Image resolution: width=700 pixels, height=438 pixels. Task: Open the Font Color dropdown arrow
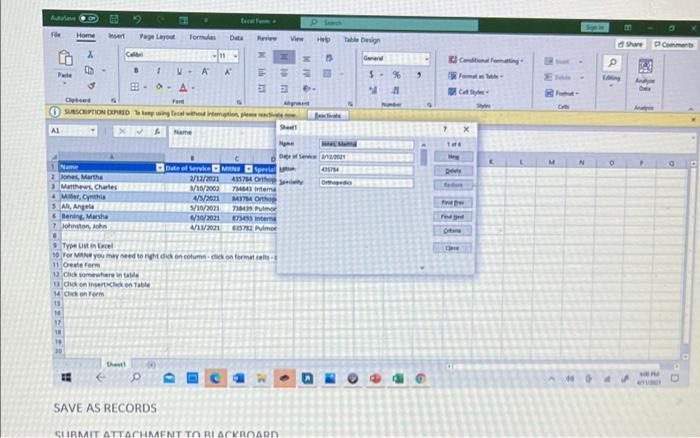(x=193, y=88)
